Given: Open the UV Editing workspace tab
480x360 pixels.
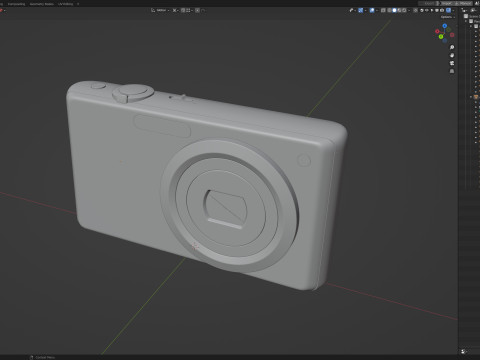Looking at the screenshot, I should pyautogui.click(x=65, y=4).
